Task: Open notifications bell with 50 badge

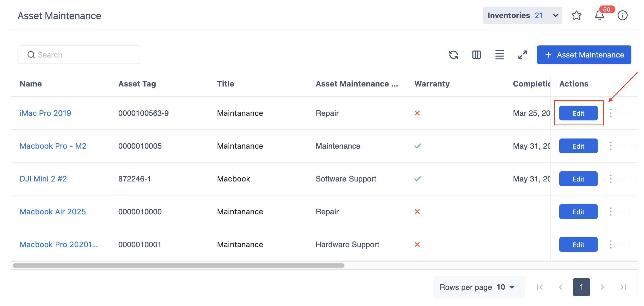Action: [x=600, y=15]
